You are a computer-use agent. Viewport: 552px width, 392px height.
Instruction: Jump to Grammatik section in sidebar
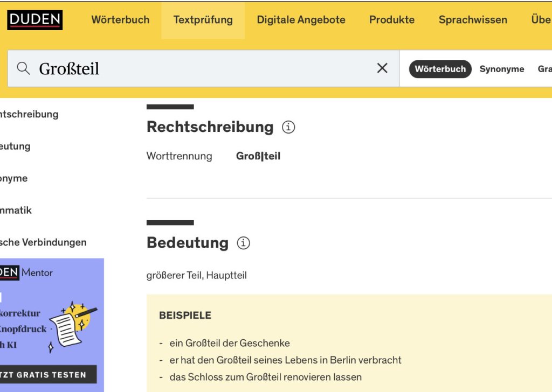pos(16,211)
